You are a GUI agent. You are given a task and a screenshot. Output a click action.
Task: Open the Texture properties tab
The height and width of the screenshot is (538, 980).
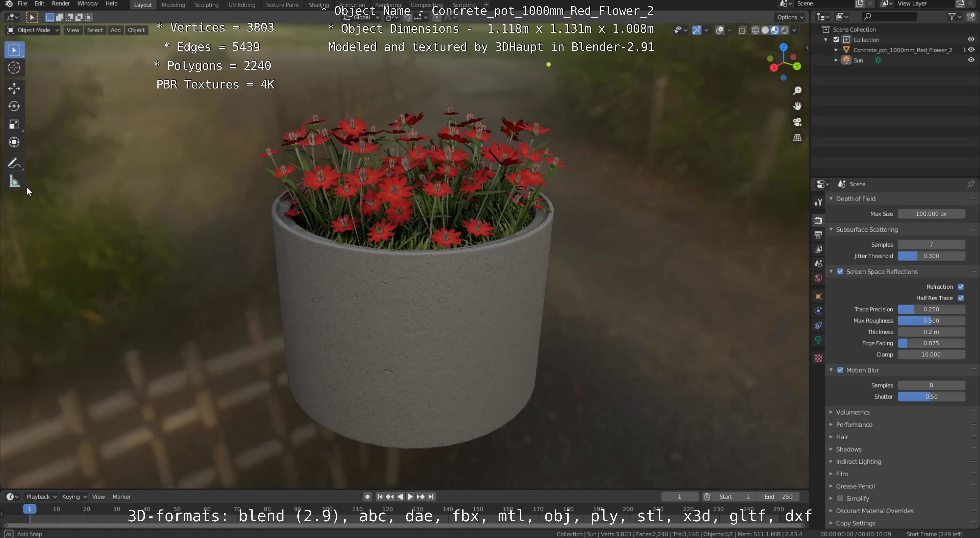point(818,358)
